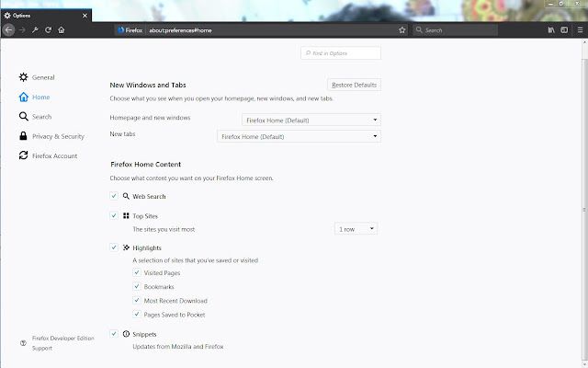Toggle the sidebar view icon
Screen dimensions: 588x368
pyautogui.click(x=564, y=30)
